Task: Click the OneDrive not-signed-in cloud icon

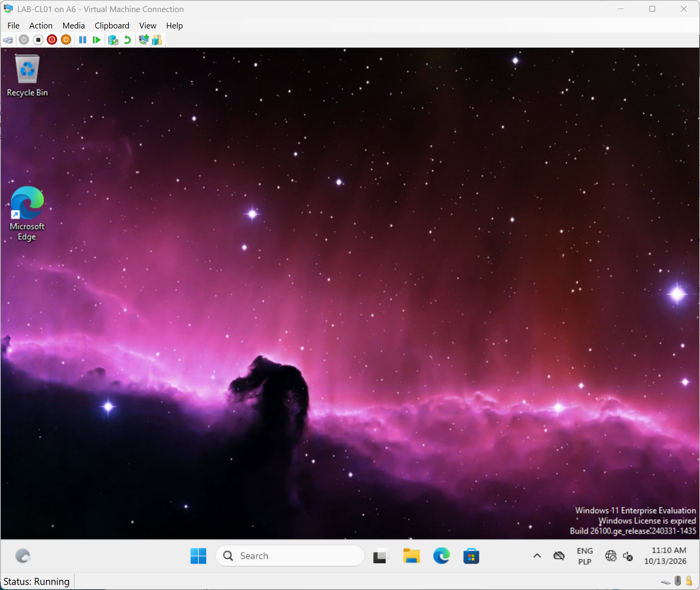Action: 559,556
